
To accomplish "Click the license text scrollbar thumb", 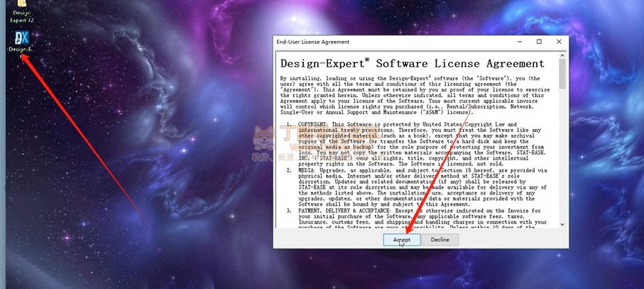I will 562,73.
